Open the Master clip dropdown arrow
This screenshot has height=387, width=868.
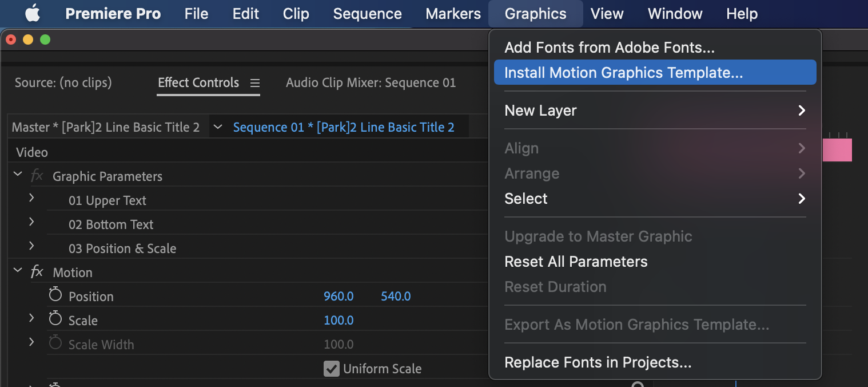click(x=217, y=127)
